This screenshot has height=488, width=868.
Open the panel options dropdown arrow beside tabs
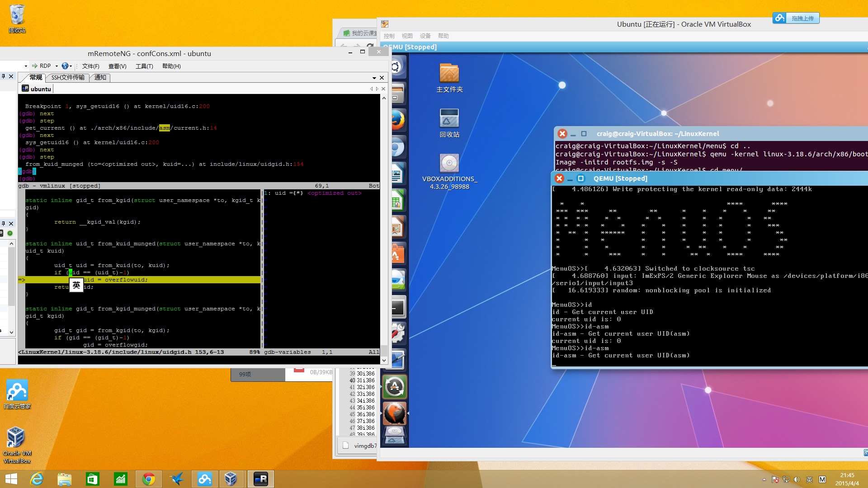pyautogui.click(x=374, y=78)
